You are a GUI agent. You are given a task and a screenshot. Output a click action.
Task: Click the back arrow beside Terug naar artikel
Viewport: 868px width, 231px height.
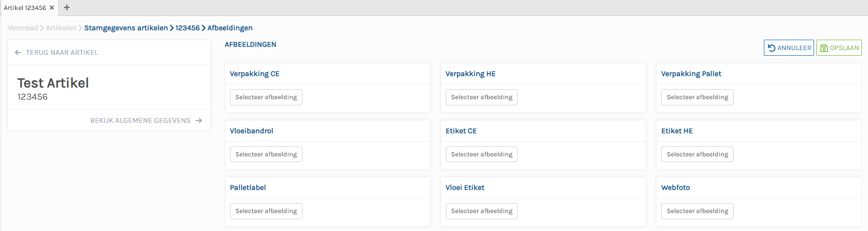[x=18, y=52]
